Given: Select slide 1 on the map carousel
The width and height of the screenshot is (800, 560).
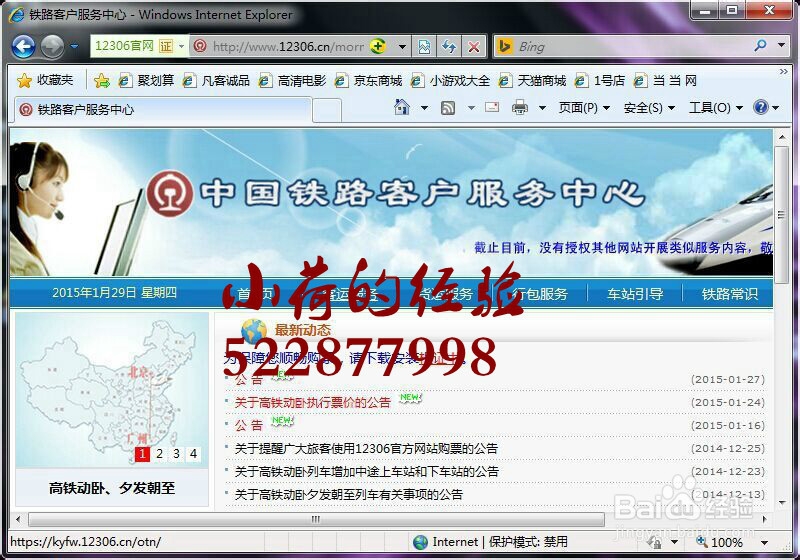Looking at the screenshot, I should [142, 453].
